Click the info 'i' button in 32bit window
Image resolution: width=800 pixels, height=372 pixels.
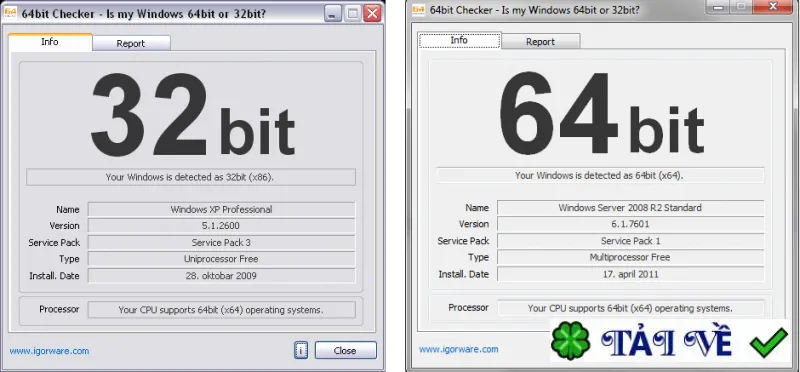301,351
